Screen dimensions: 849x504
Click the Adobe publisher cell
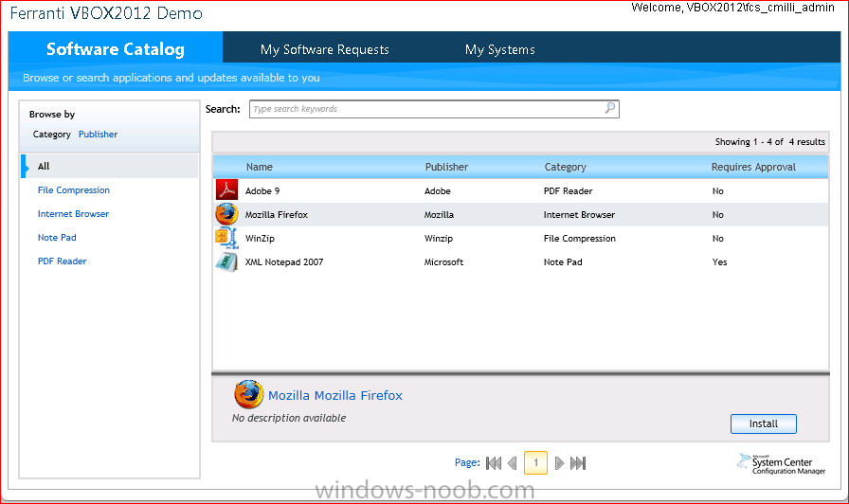pyautogui.click(x=438, y=191)
